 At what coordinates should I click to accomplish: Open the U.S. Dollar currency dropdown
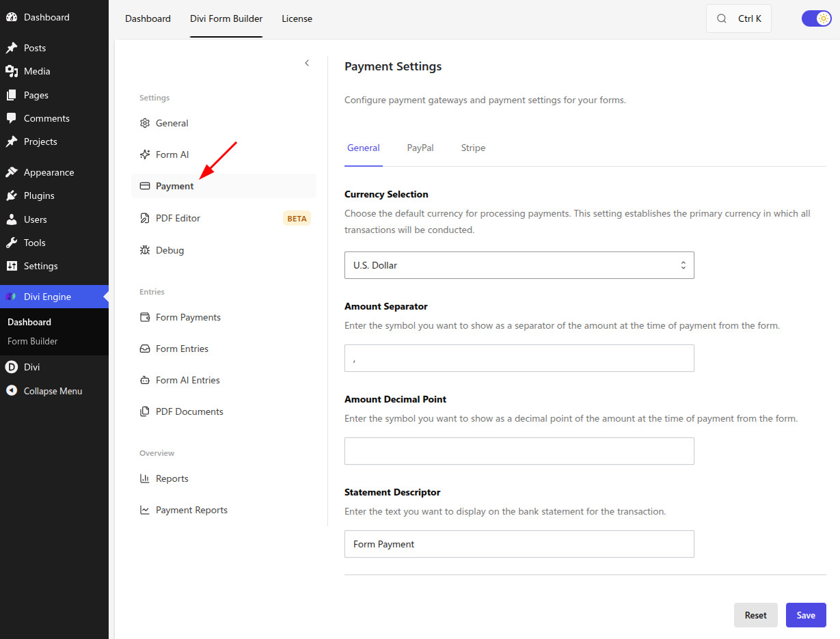click(519, 265)
